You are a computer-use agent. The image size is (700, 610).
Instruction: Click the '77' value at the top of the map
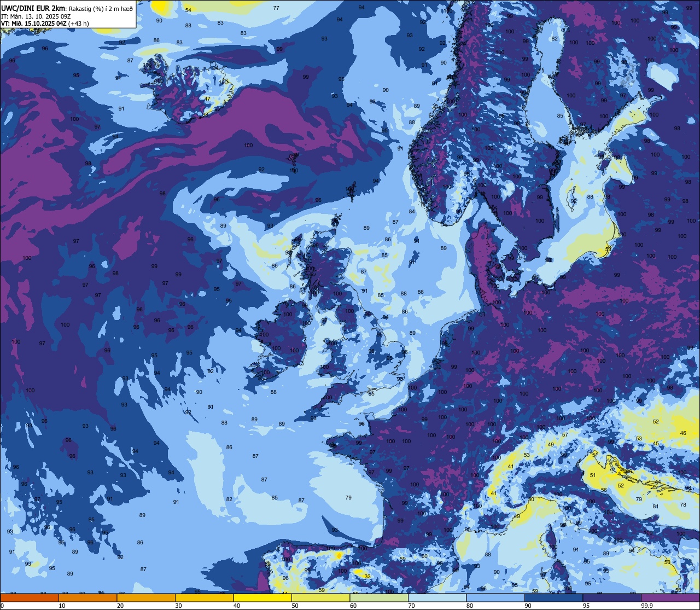pyautogui.click(x=276, y=8)
